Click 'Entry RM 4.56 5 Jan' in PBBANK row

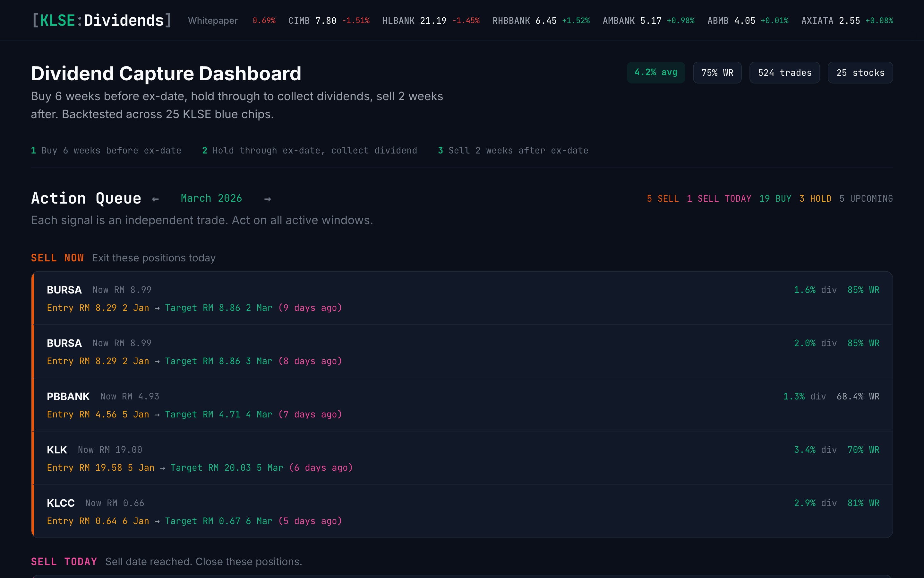(x=98, y=414)
